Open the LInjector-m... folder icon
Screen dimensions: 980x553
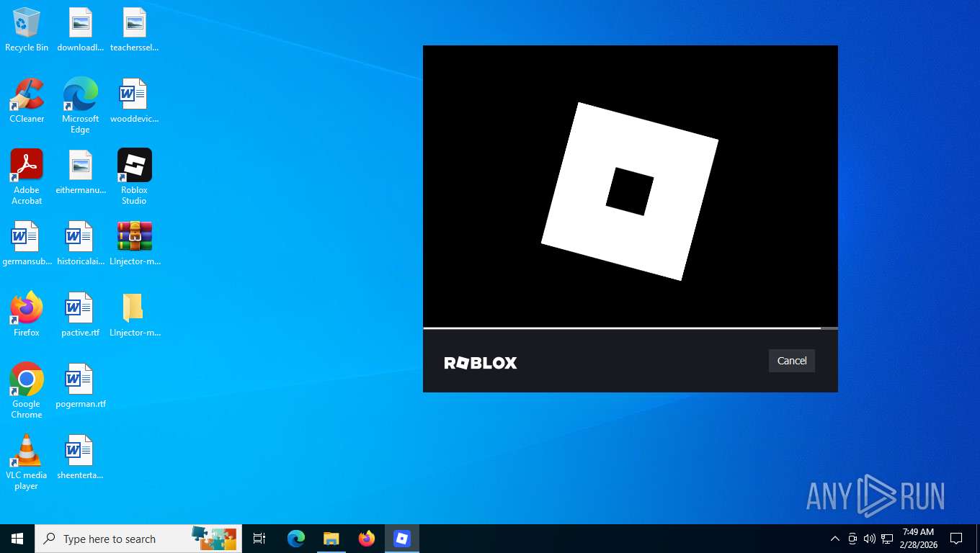134,315
